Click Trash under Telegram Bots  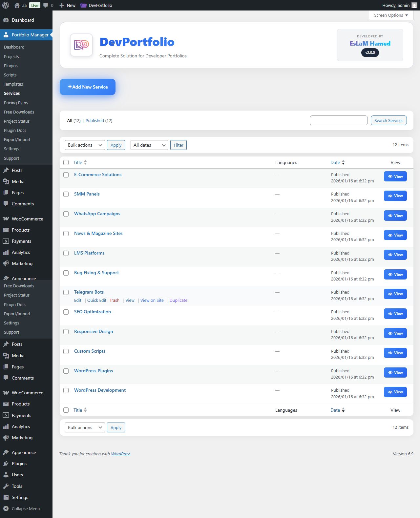point(115,300)
